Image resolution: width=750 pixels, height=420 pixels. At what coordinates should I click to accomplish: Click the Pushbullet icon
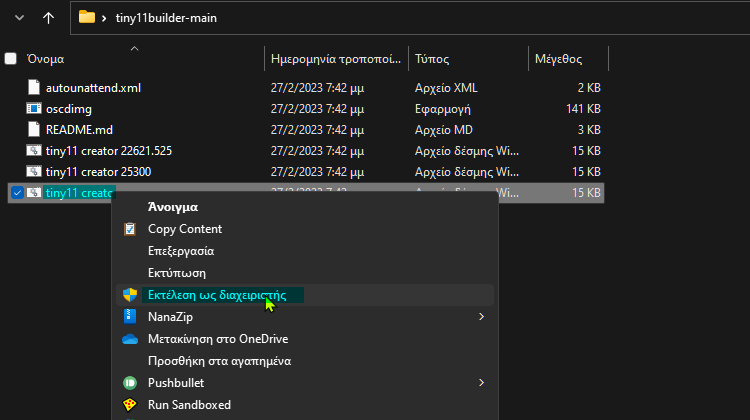130,383
